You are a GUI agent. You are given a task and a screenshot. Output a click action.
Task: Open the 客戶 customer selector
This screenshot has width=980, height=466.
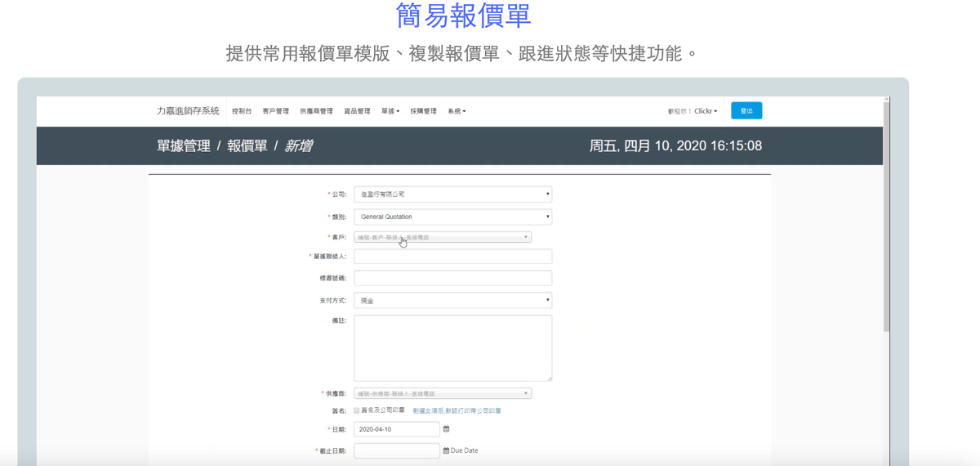click(443, 237)
